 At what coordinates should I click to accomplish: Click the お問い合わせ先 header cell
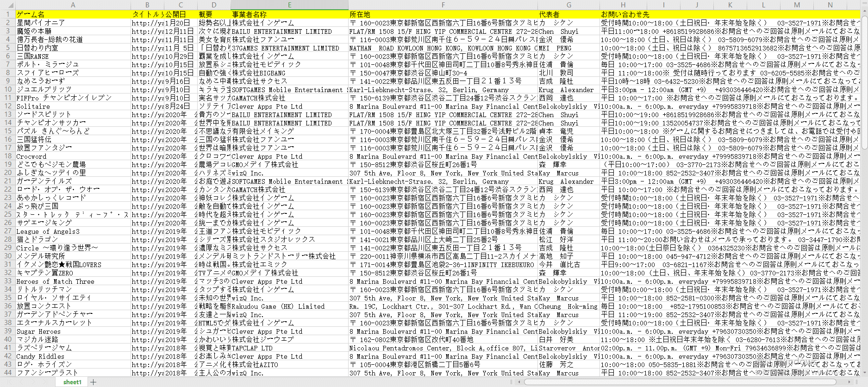pos(623,14)
